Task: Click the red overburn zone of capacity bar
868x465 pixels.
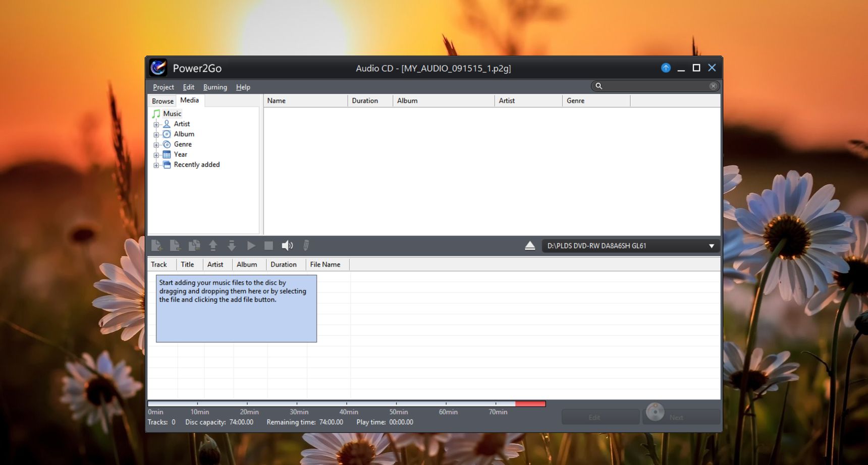Action: [x=530, y=403]
